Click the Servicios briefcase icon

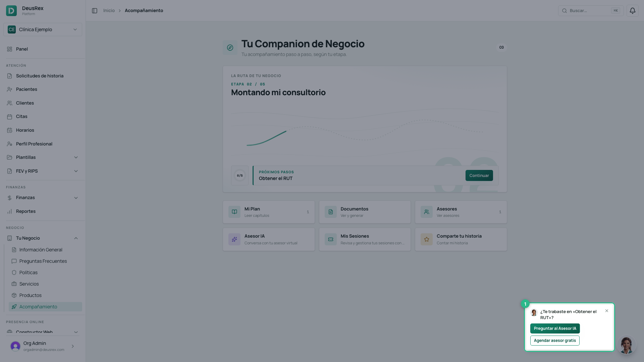(x=14, y=284)
